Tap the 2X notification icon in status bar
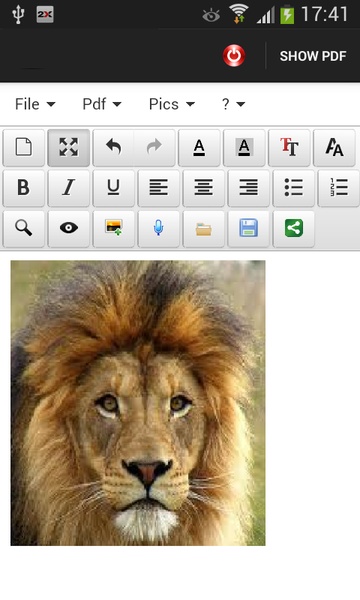Screen dimensions: 360x600 [45, 15]
